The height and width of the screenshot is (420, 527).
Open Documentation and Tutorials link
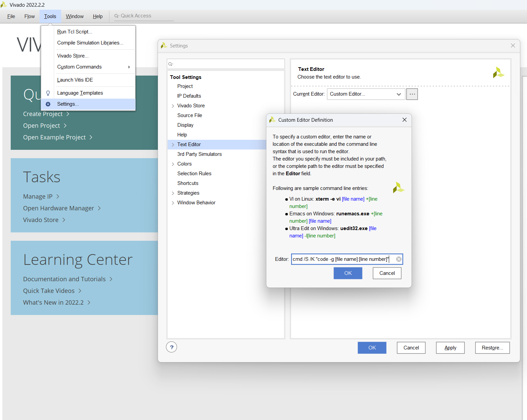(x=68, y=279)
